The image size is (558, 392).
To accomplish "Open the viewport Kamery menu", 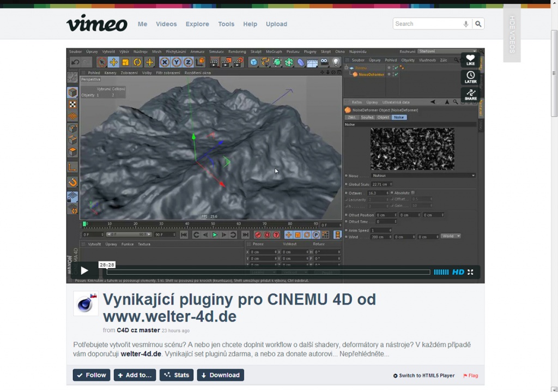I will [x=110, y=73].
